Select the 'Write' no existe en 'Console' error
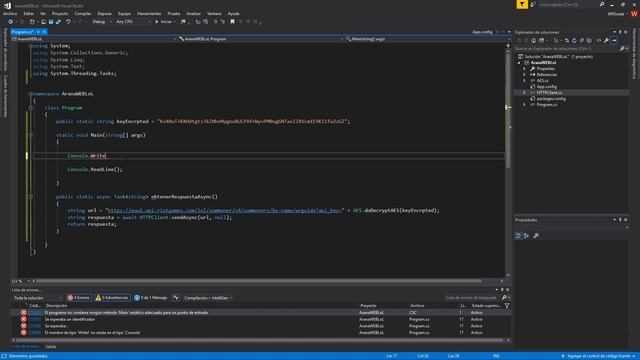The image size is (640, 360). [x=260, y=333]
